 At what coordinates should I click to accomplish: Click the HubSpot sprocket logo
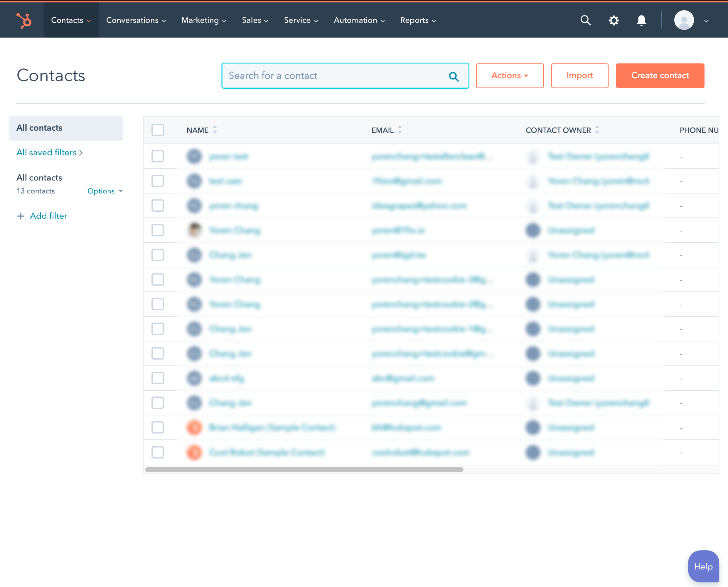pos(24,20)
